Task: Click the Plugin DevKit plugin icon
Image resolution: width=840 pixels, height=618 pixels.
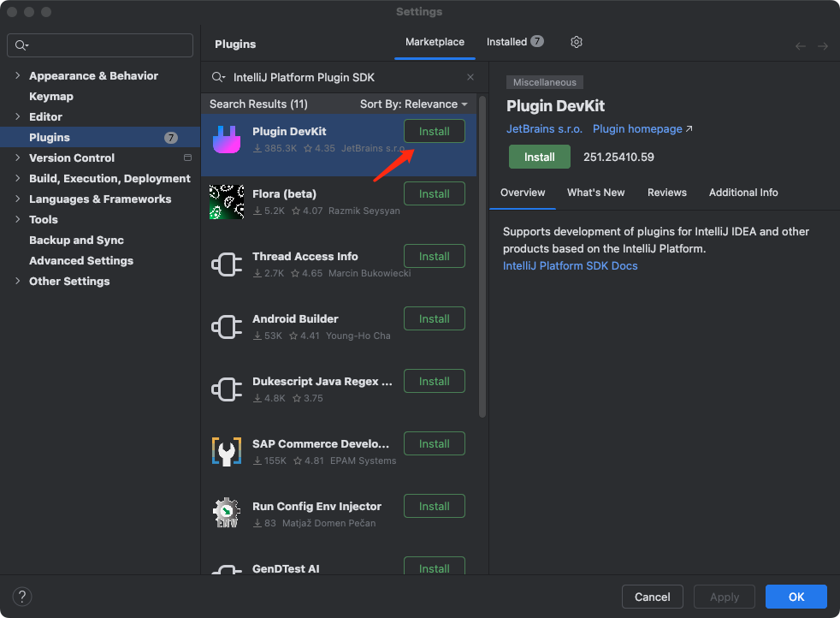Action: [x=227, y=140]
